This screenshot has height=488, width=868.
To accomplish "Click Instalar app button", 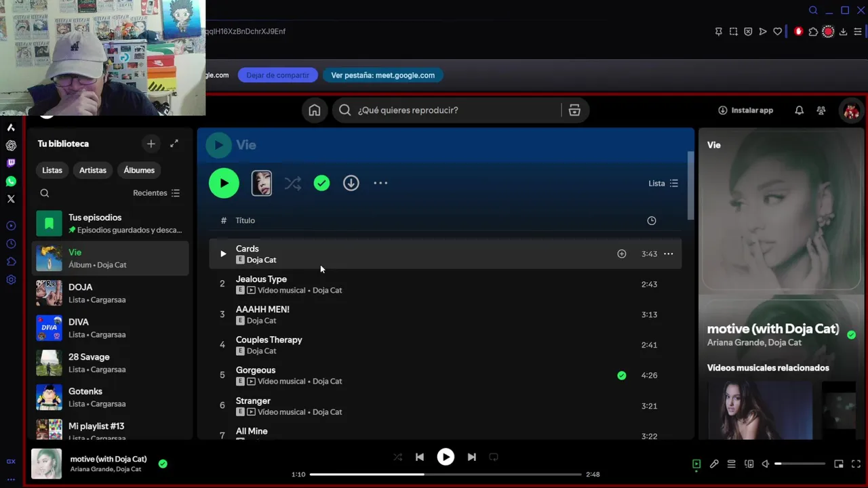I will tap(745, 110).
